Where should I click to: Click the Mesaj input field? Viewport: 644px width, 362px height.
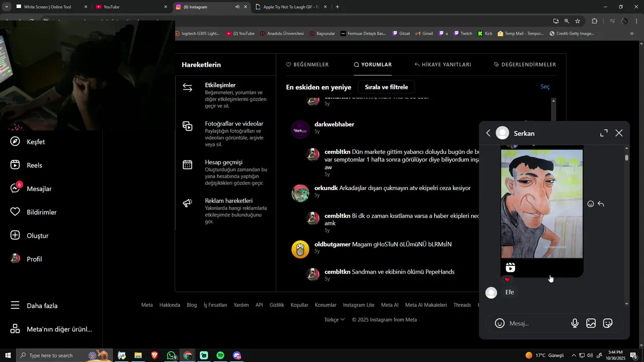point(537,323)
